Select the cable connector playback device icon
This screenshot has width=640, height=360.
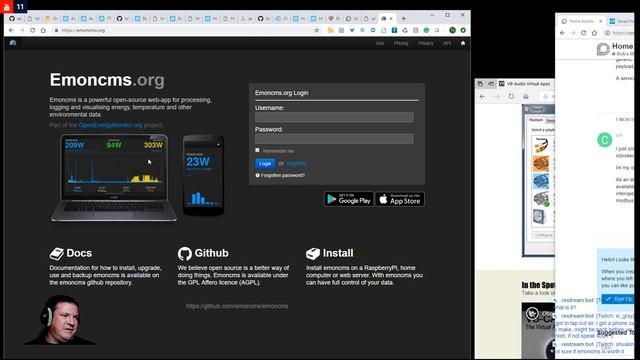coord(541,145)
